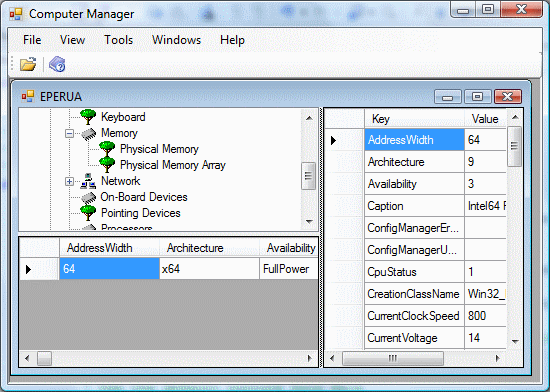Select the Intel64 caption value cell
550x392 pixels.
(x=485, y=206)
